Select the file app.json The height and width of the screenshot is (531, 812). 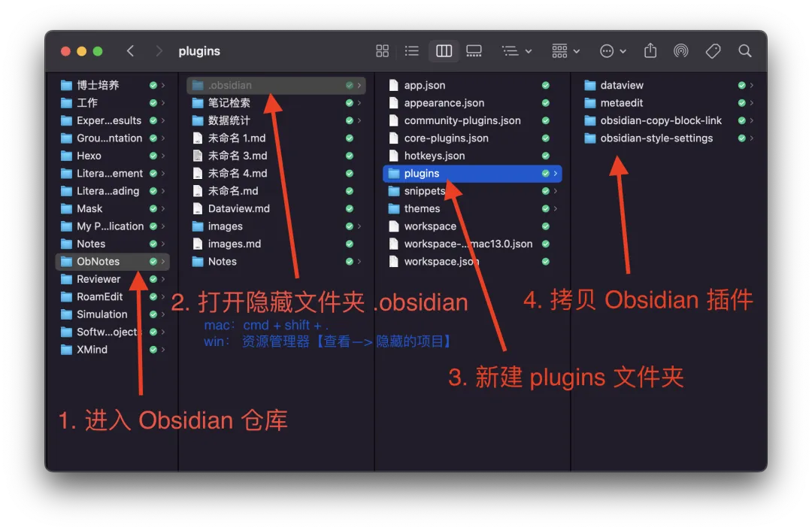(x=472, y=85)
